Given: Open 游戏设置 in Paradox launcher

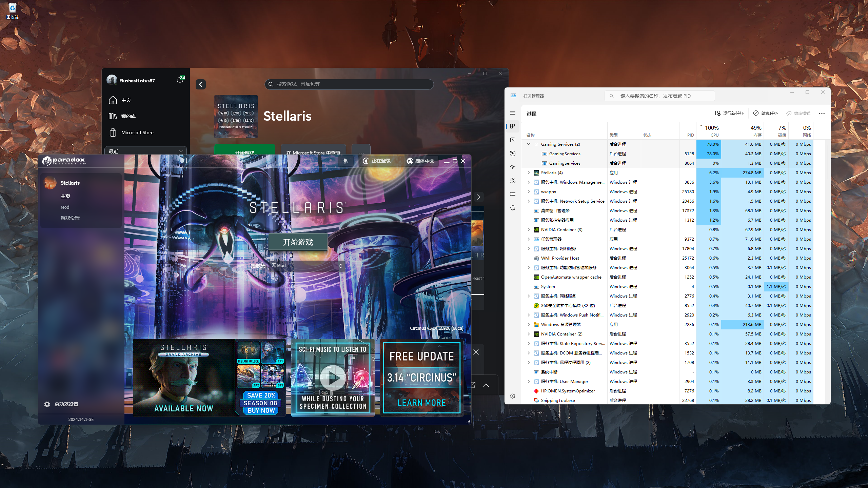Looking at the screenshot, I should (70, 218).
